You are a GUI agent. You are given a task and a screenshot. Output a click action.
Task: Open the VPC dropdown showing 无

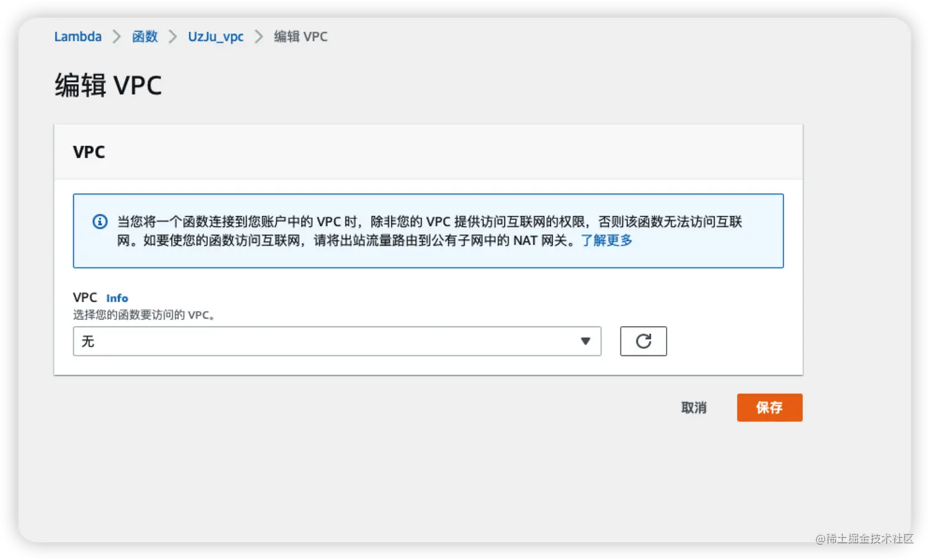tap(337, 341)
